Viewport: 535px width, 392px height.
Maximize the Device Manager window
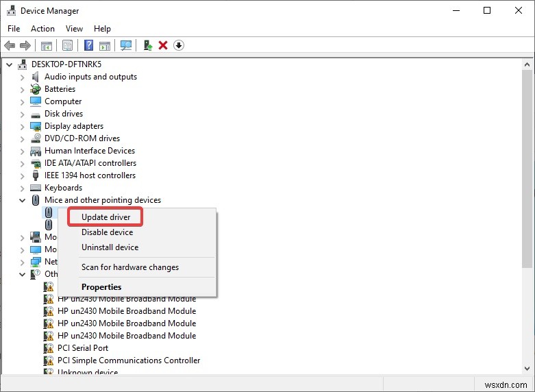487,10
